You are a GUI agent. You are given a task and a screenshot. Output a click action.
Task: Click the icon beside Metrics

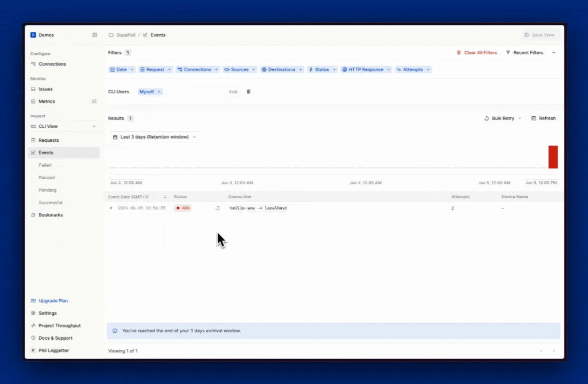pos(94,102)
